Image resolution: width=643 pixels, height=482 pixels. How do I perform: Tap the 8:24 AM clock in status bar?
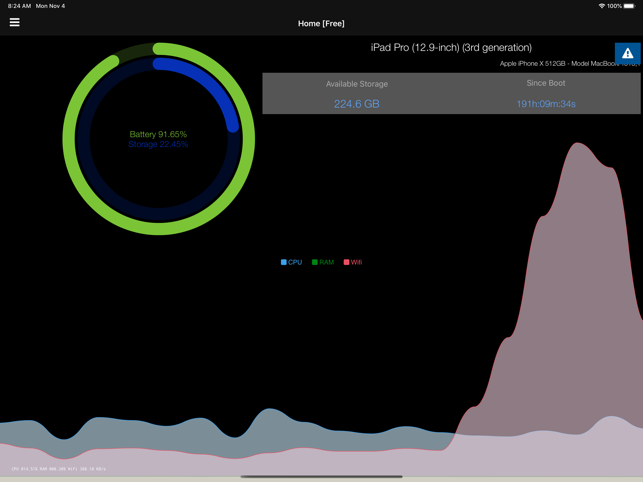point(19,6)
